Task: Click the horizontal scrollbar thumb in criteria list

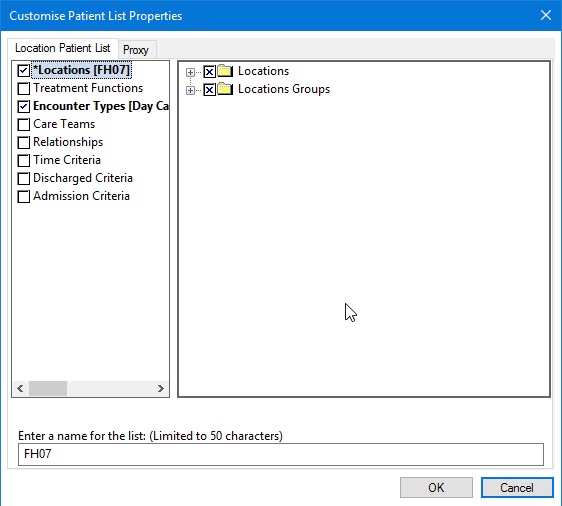Action: pyautogui.click(x=48, y=388)
